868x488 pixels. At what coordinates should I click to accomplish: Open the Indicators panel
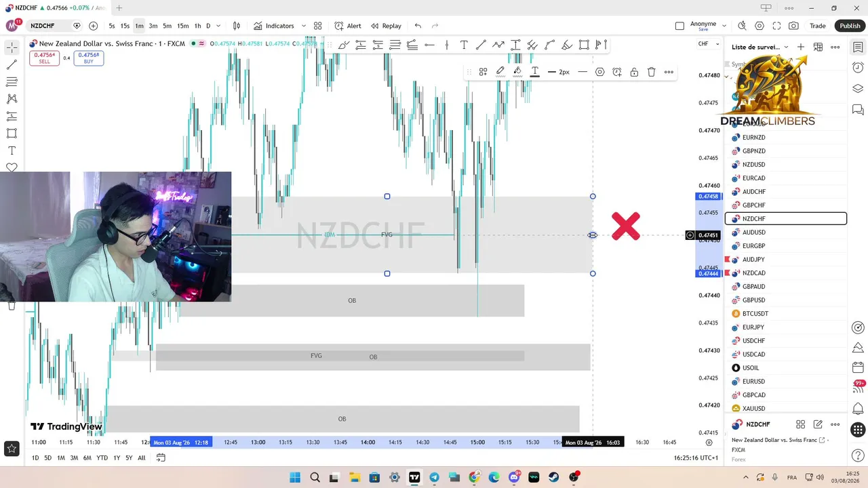pos(274,26)
